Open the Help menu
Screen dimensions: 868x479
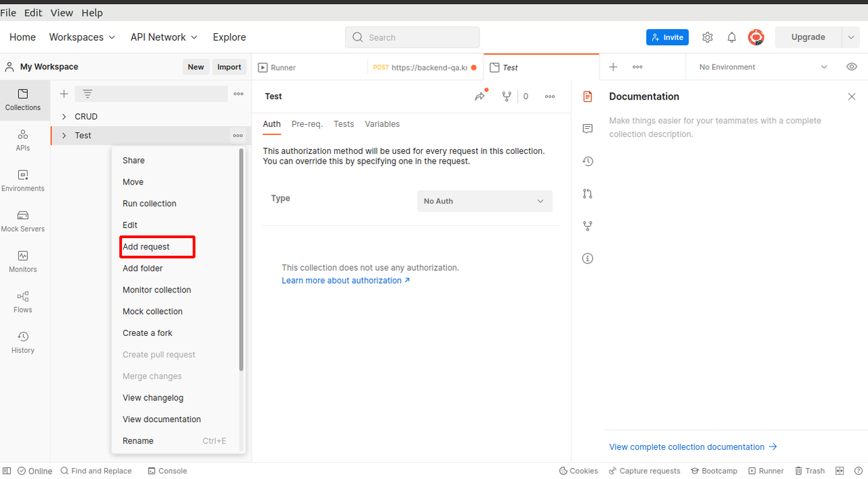point(92,13)
